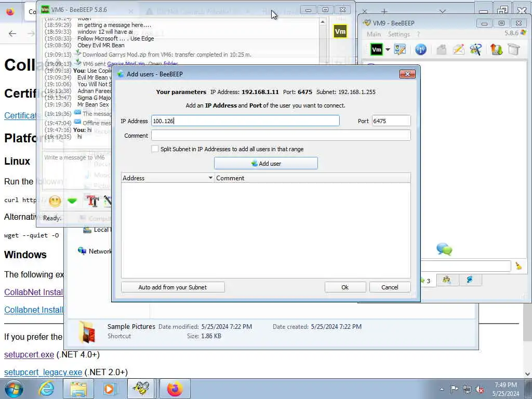Open the setupcert_legacy.exe link
The height and width of the screenshot is (399, 532).
[x=43, y=372]
